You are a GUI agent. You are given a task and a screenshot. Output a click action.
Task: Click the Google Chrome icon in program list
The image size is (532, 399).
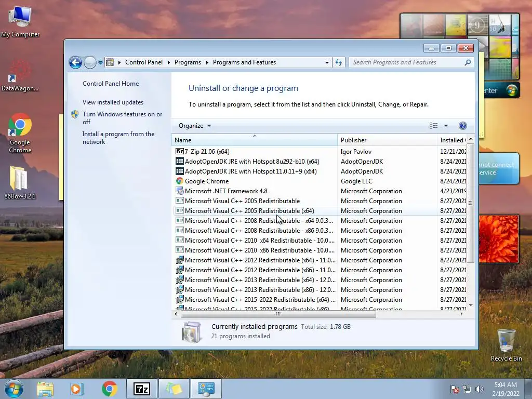click(x=179, y=181)
